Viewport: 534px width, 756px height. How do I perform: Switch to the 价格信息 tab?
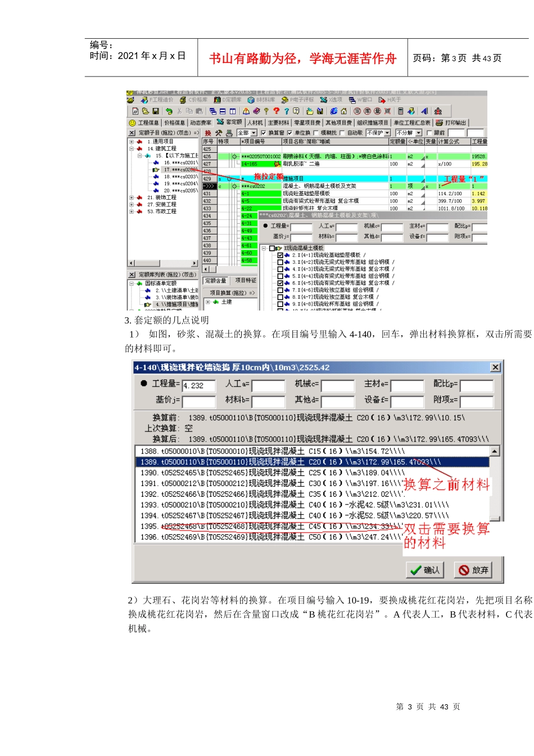point(175,123)
